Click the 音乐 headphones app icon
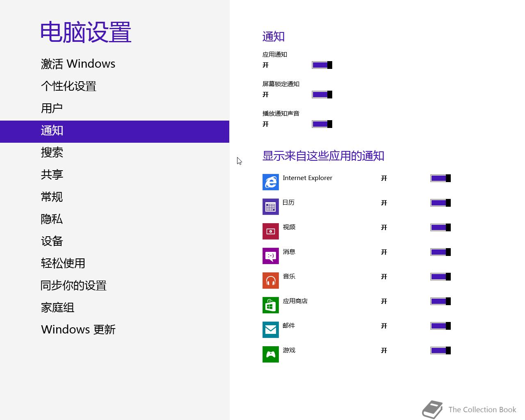The height and width of the screenshot is (420, 525). click(271, 281)
